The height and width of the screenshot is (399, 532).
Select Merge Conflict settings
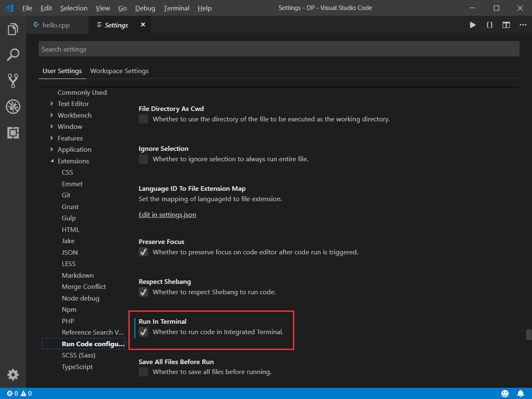coord(84,286)
